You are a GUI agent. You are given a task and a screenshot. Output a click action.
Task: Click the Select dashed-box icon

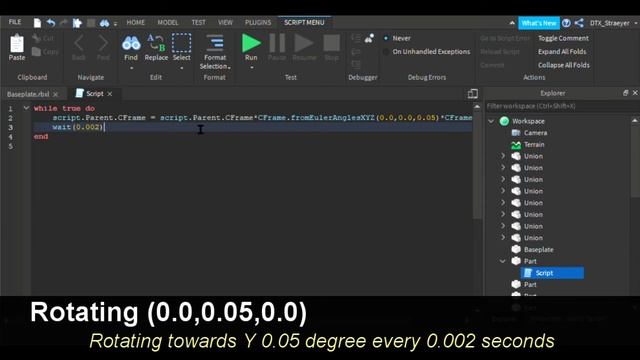click(181, 43)
